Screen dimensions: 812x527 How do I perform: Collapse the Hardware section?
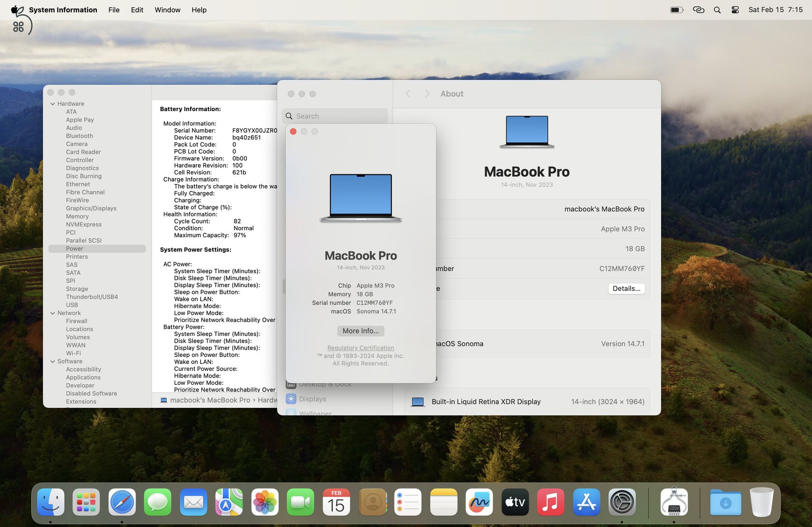53,104
